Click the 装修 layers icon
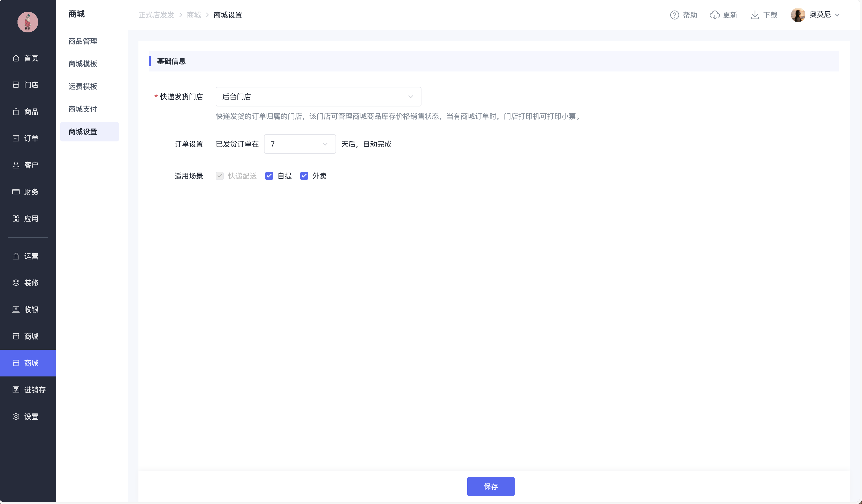This screenshot has height=504, width=862. [16, 283]
